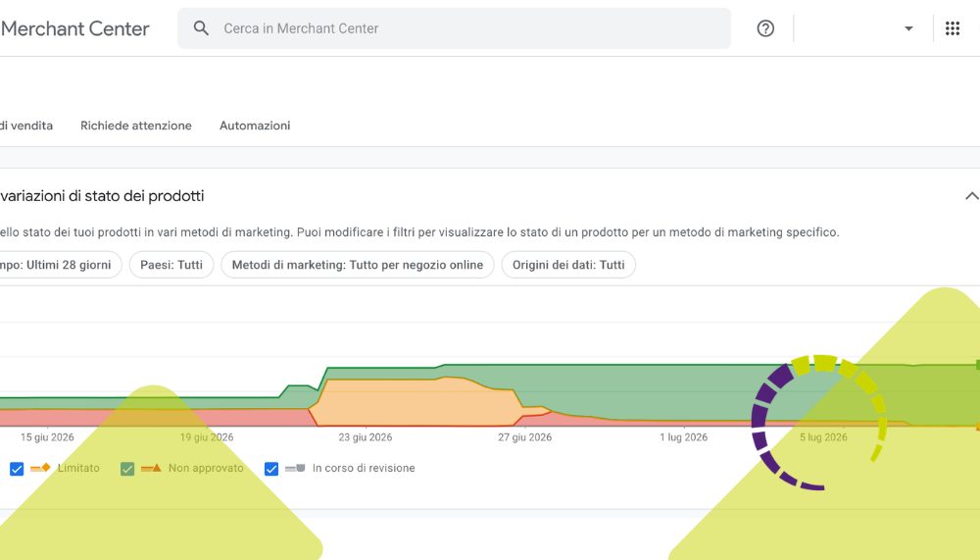Open the Ultimi 28 giorni time filter

point(60,265)
